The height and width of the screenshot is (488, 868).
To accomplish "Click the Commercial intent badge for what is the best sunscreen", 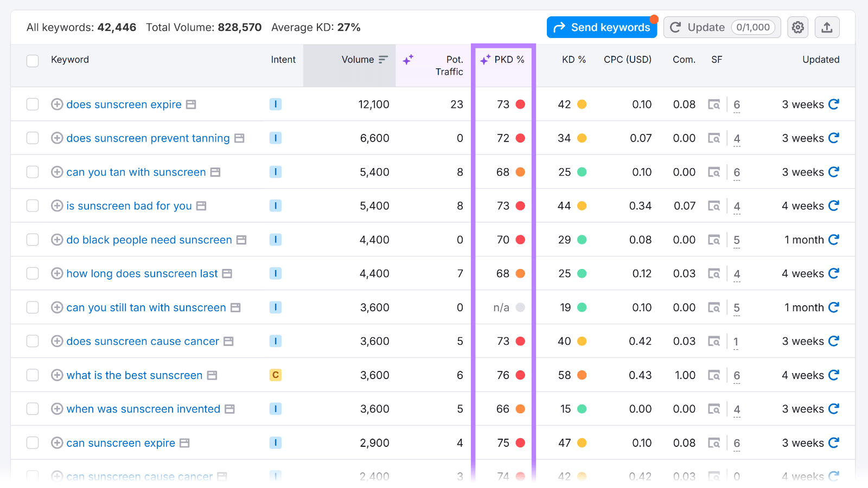I will [x=276, y=375].
